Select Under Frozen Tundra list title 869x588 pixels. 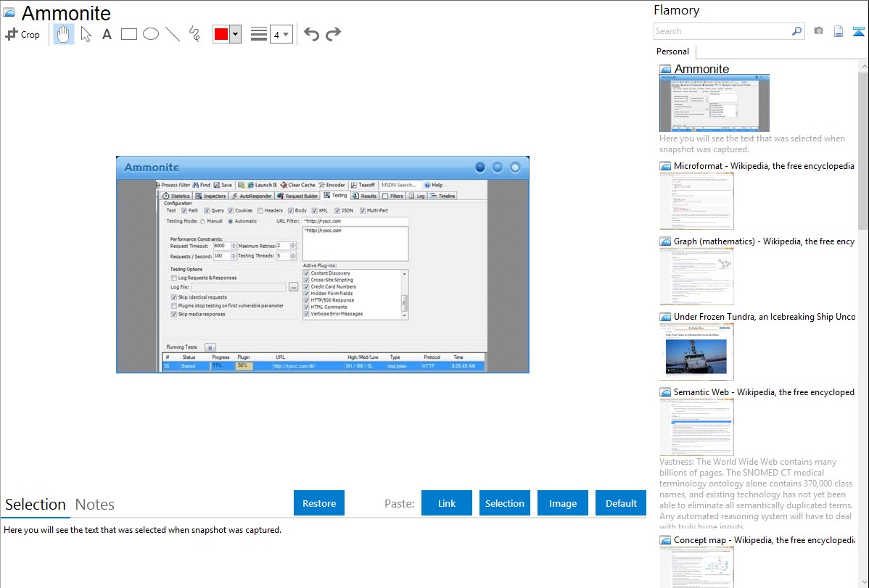click(765, 316)
